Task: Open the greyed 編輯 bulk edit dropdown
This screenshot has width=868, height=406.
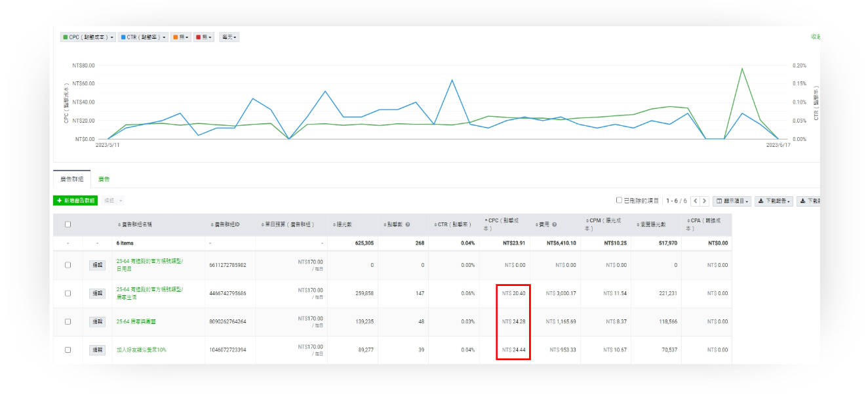Action: [113, 201]
